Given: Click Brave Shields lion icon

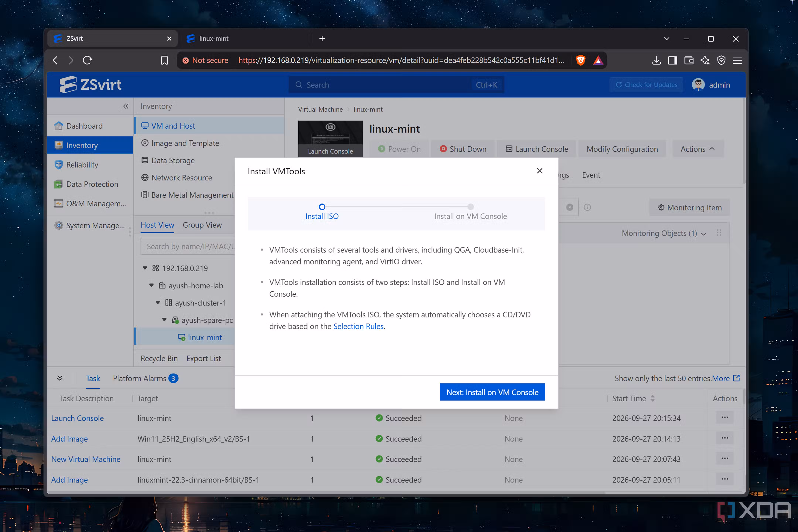Looking at the screenshot, I should pos(581,60).
